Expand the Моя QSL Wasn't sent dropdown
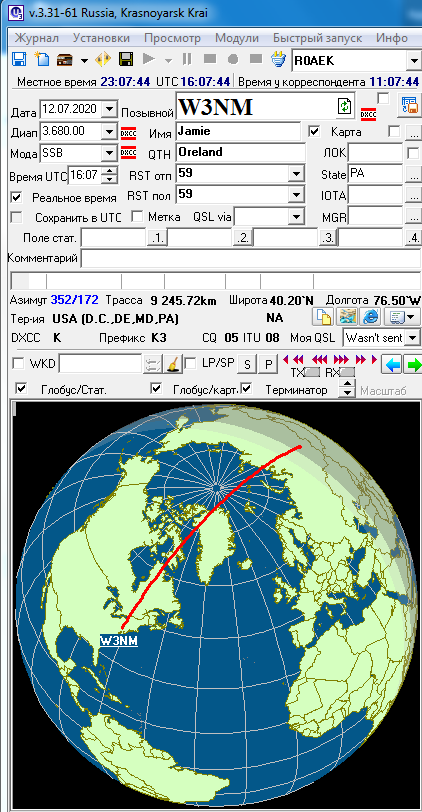 tap(413, 338)
